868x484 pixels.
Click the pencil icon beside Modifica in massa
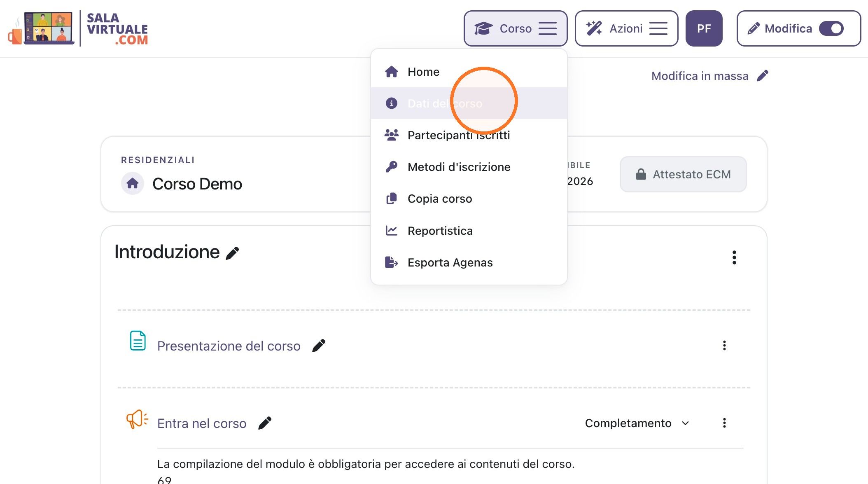pyautogui.click(x=763, y=76)
